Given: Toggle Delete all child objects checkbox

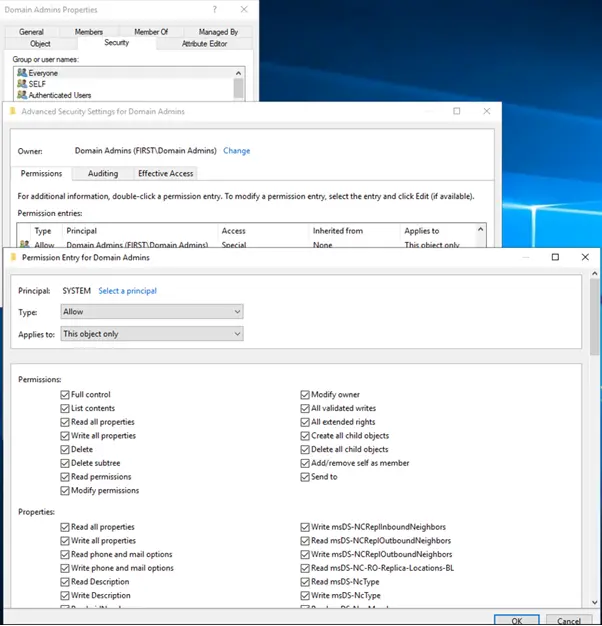Looking at the screenshot, I should [305, 449].
